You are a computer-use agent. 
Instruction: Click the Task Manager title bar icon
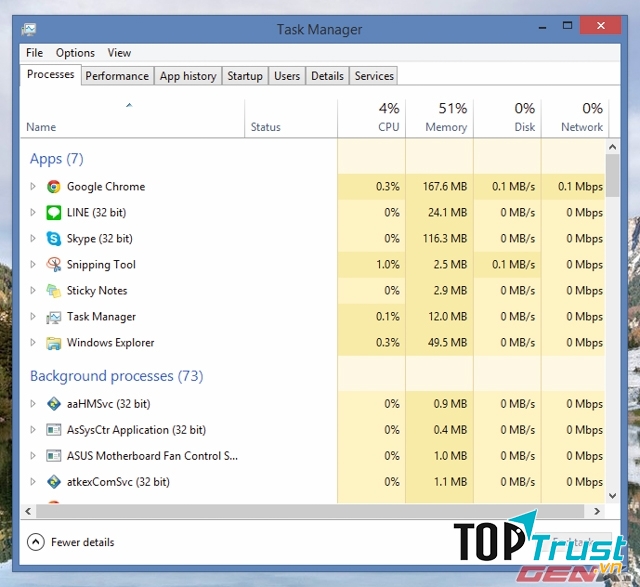point(29,30)
